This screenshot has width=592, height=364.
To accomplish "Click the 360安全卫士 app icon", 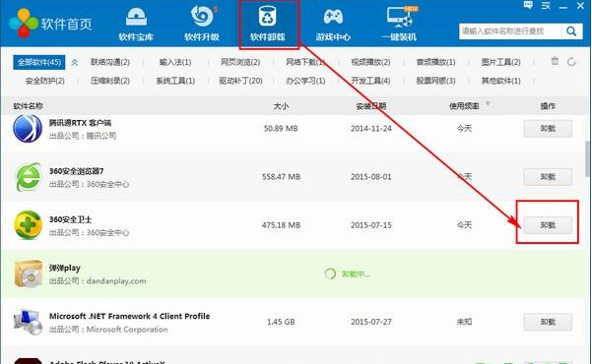I will tap(28, 225).
